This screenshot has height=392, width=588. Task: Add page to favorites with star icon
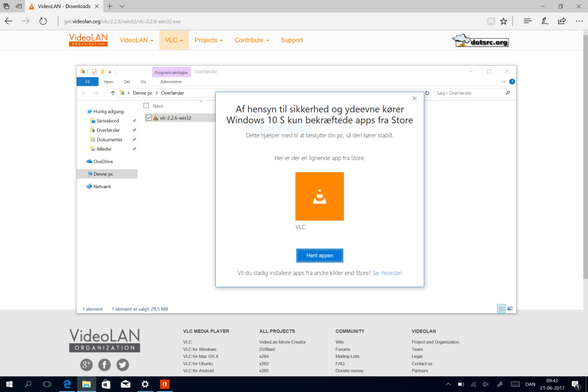[503, 21]
